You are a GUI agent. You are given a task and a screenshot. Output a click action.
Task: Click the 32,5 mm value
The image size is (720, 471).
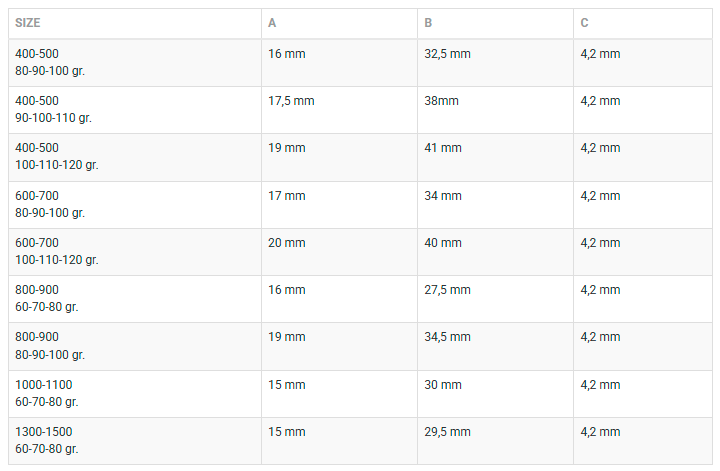[447, 53]
